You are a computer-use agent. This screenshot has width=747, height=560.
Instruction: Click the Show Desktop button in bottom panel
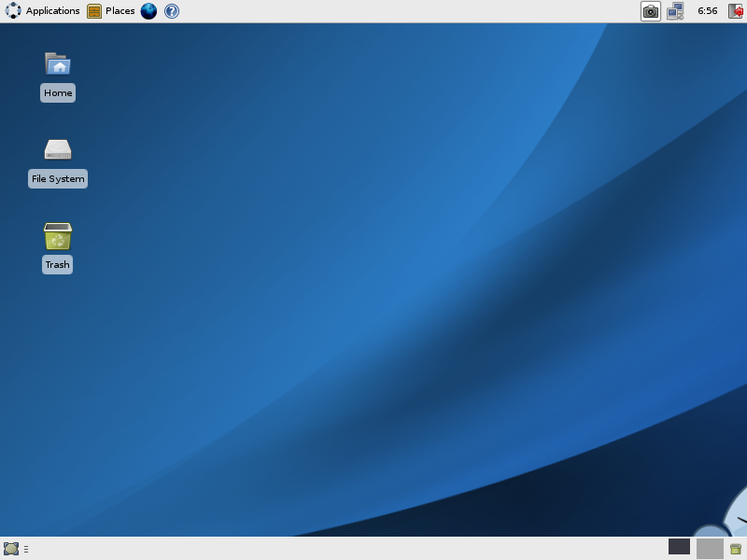pyautogui.click(x=11, y=549)
